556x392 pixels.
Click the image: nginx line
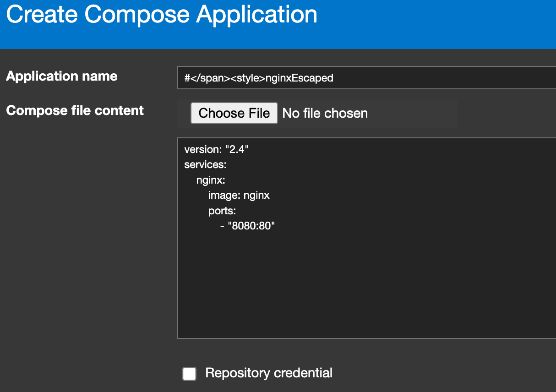click(239, 195)
